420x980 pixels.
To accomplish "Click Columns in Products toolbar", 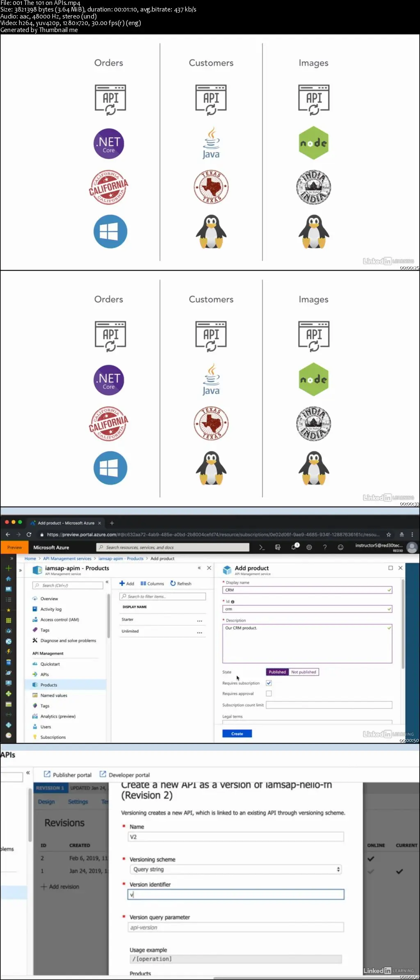I will pos(152,583).
